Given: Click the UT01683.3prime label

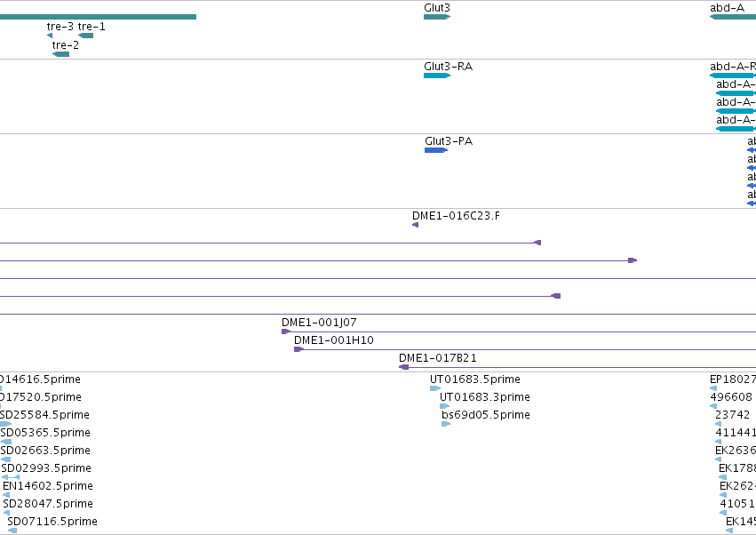Looking at the screenshot, I should (x=485, y=397).
